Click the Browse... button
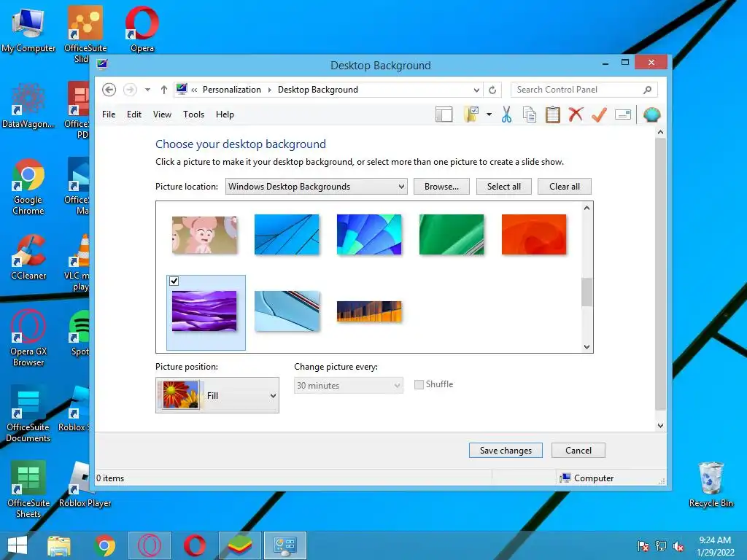 pos(441,186)
